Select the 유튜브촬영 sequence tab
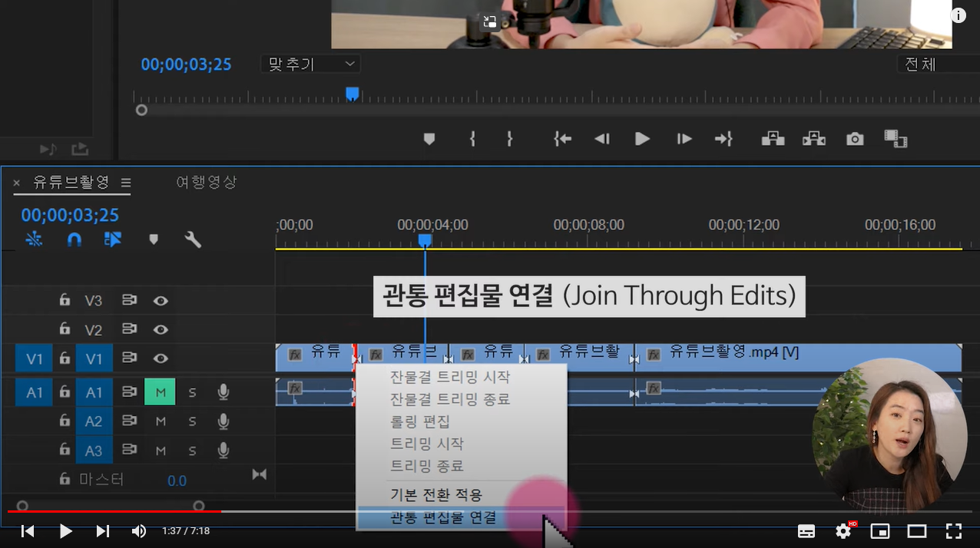 (x=71, y=182)
